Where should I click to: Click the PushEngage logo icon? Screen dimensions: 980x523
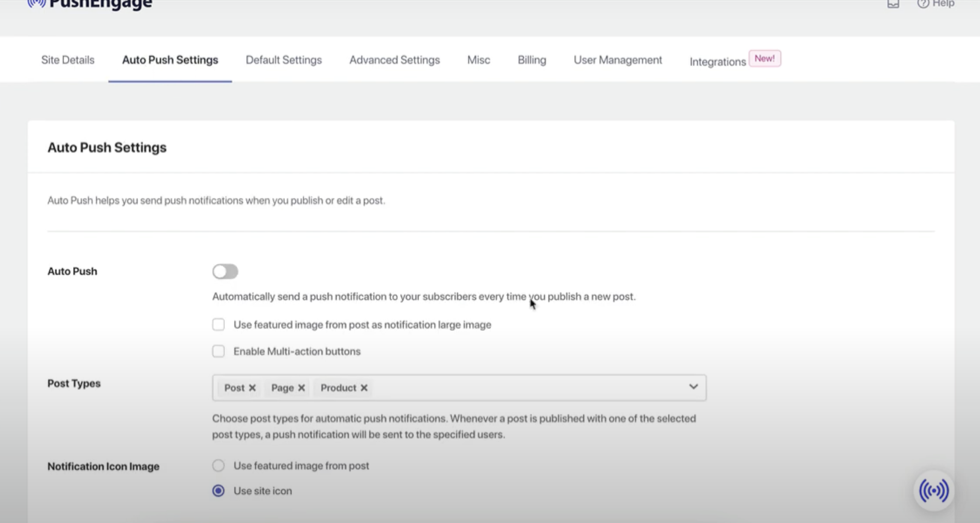click(x=36, y=3)
